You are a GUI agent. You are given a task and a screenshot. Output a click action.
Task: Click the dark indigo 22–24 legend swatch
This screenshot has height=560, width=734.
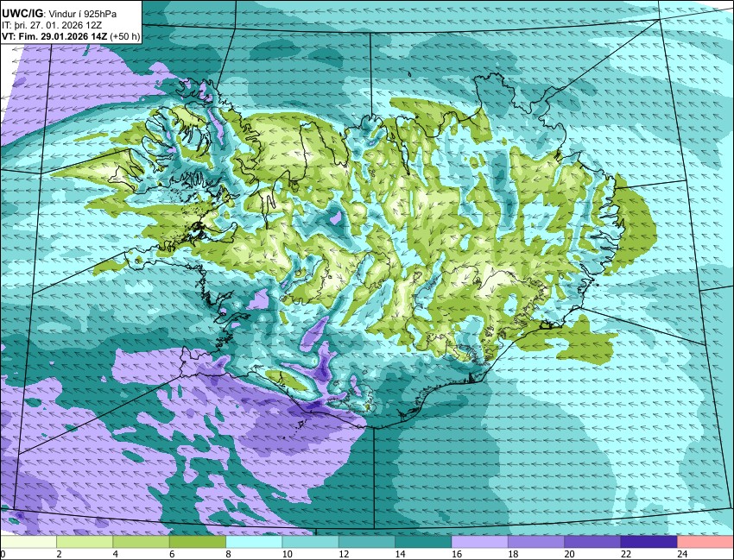point(649,542)
